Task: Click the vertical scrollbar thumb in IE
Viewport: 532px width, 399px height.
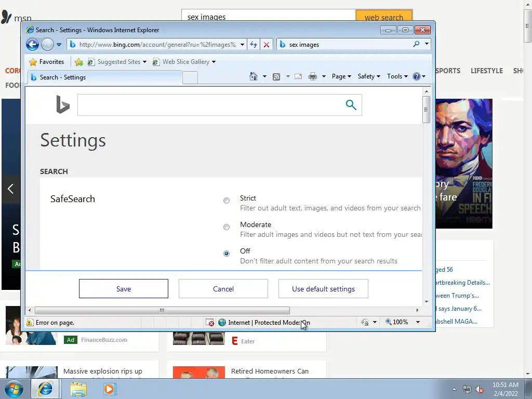Action: point(426,110)
